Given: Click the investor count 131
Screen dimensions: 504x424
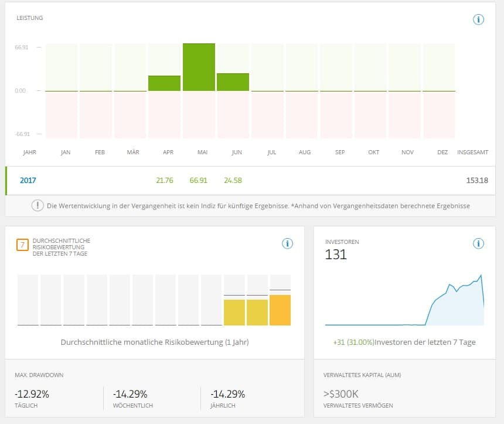Looking at the screenshot, I should (x=336, y=255).
